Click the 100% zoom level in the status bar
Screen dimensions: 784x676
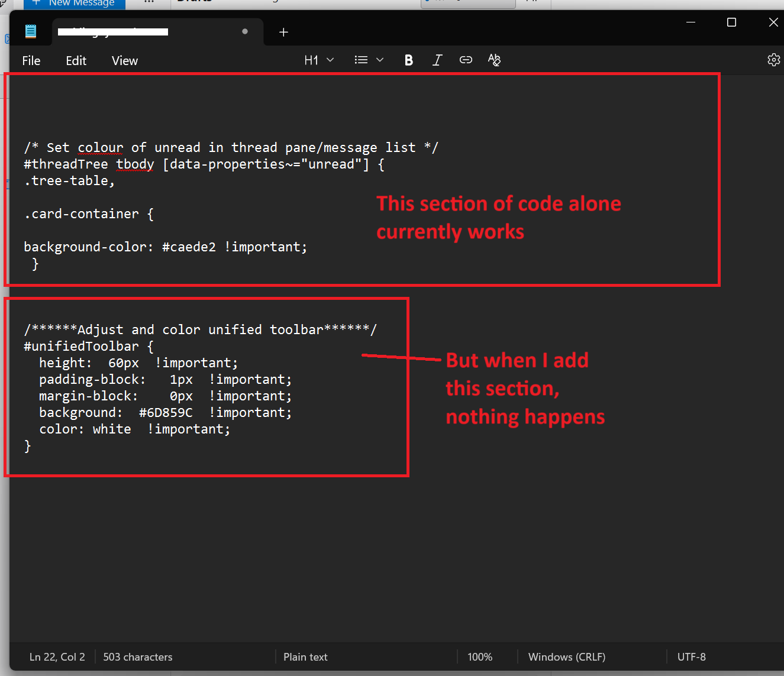(x=479, y=657)
